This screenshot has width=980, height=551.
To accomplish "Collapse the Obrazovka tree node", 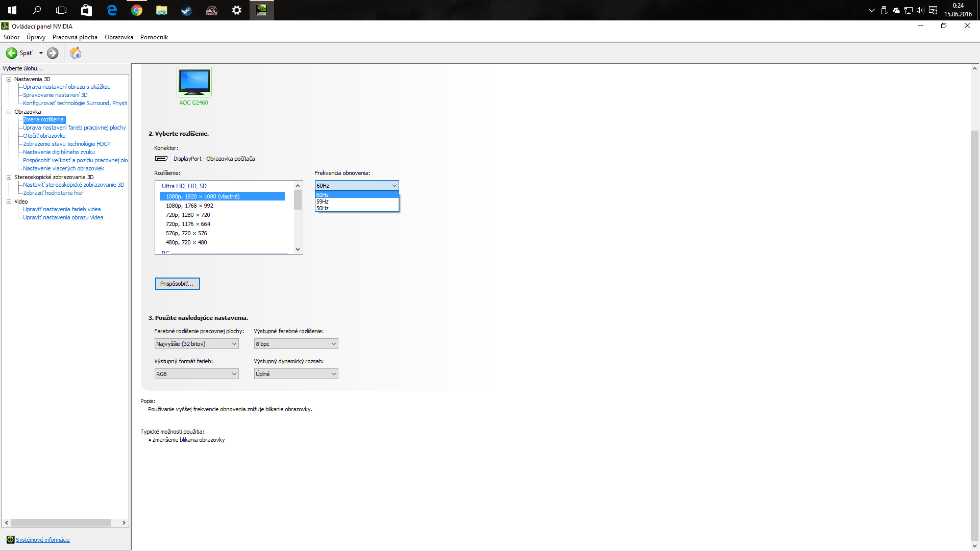I will [9, 112].
